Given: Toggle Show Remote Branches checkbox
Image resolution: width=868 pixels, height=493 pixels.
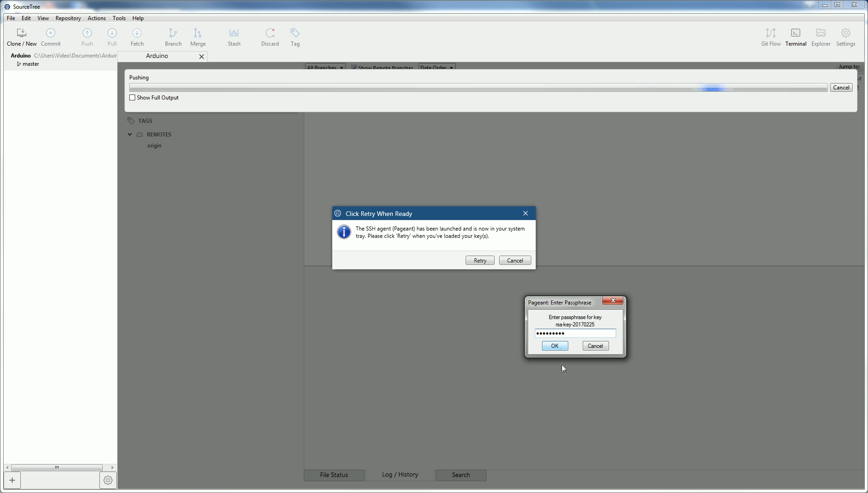Looking at the screenshot, I should click(x=354, y=68).
